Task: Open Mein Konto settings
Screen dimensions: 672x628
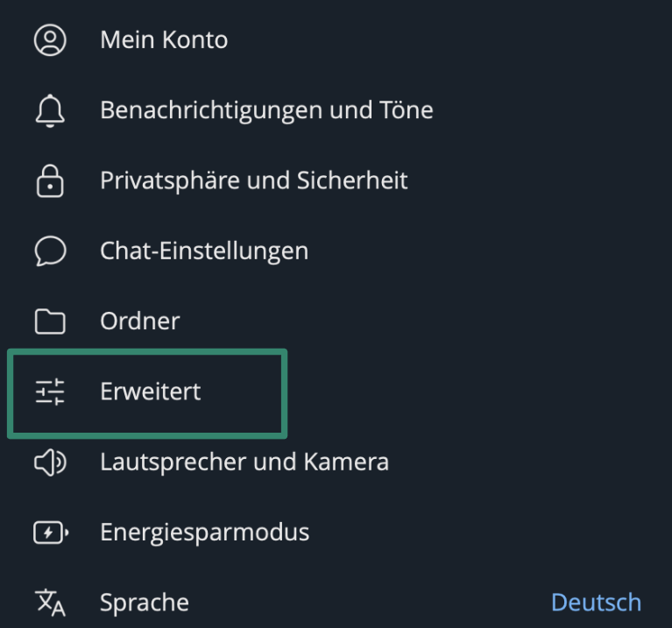Action: click(164, 40)
